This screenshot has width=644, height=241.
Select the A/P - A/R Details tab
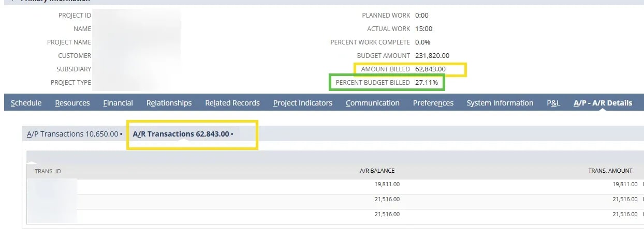tap(603, 103)
